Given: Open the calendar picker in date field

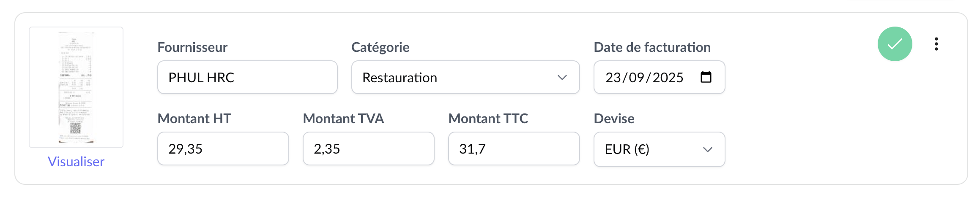Looking at the screenshot, I should pyautogui.click(x=706, y=77).
